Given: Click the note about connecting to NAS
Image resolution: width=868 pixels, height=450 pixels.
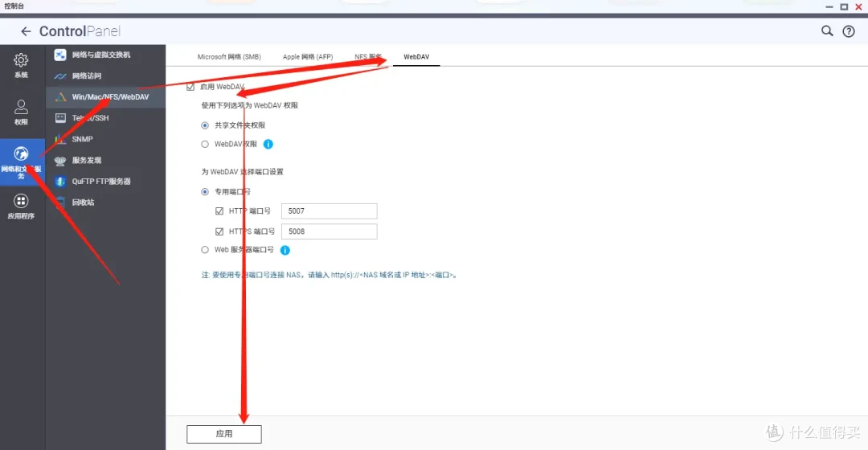Looking at the screenshot, I should (x=330, y=275).
